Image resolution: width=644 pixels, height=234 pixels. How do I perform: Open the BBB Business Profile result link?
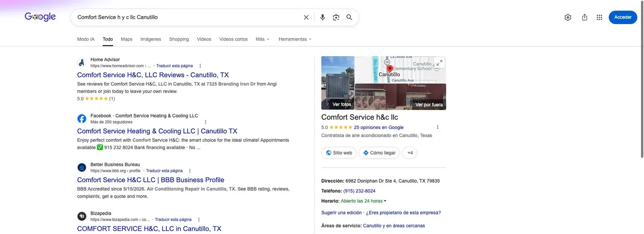point(150,180)
